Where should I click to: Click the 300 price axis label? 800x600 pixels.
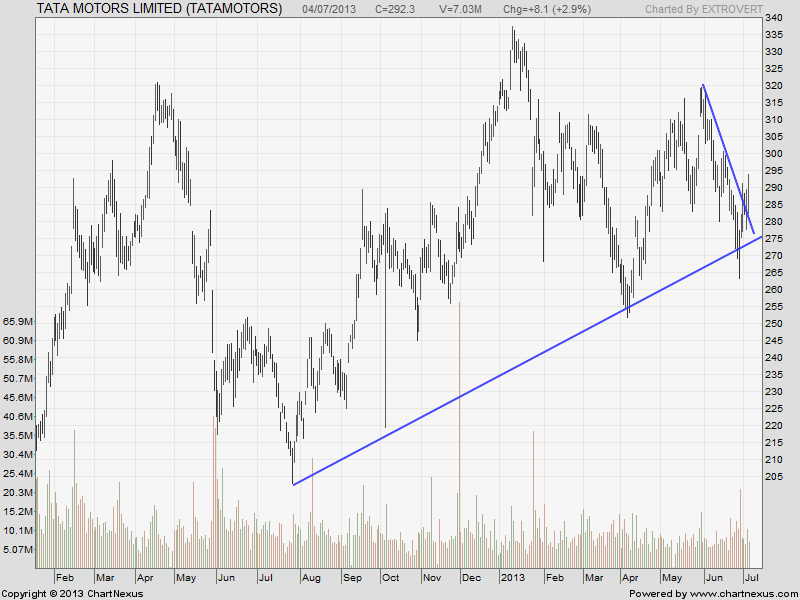pos(773,154)
